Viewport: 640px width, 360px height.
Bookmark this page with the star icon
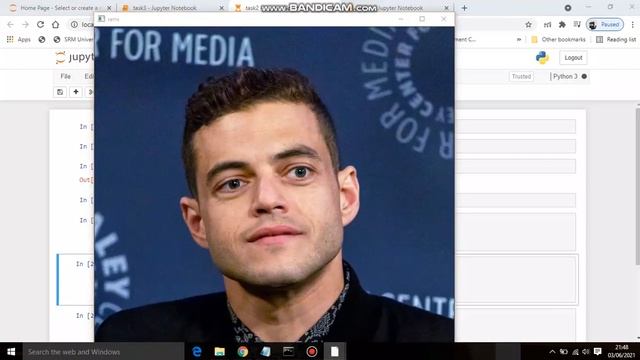pyautogui.click(x=528, y=24)
